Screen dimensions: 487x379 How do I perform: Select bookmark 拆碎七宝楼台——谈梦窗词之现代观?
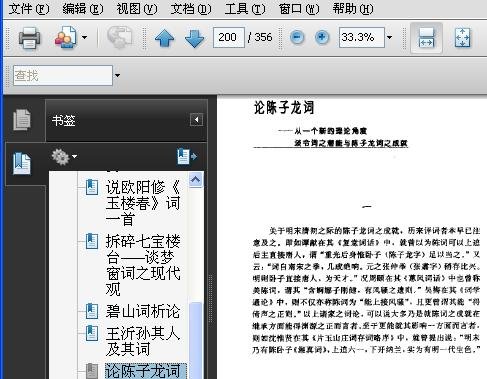tap(143, 265)
